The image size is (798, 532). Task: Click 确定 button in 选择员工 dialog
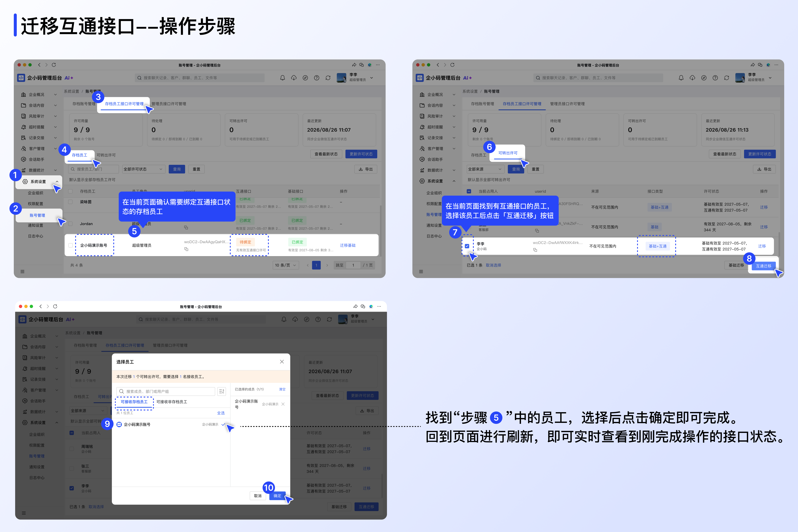[x=277, y=496]
